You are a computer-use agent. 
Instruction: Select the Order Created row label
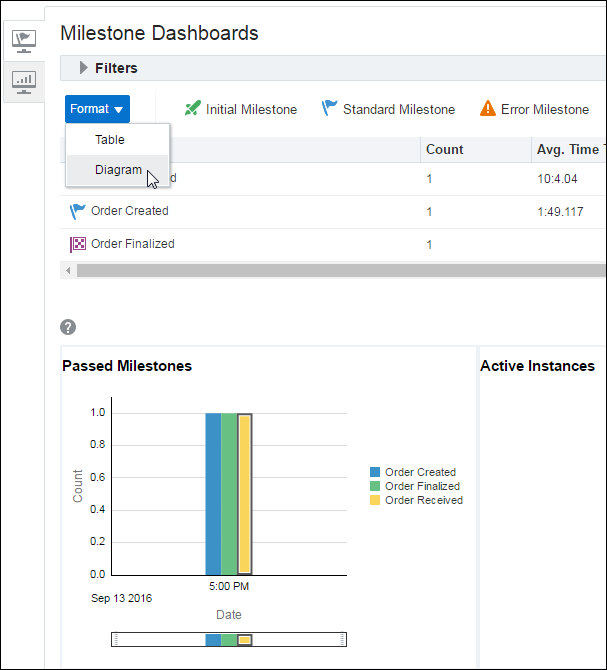point(129,211)
